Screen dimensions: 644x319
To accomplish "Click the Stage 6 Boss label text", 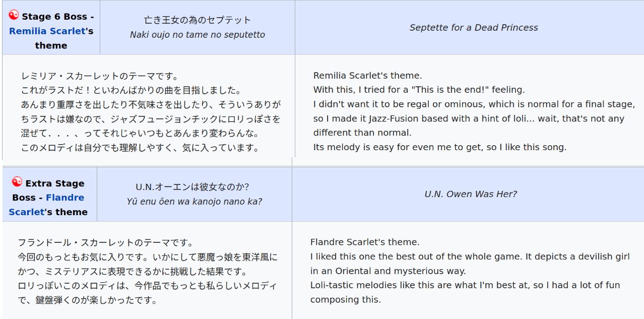I will coord(58,17).
